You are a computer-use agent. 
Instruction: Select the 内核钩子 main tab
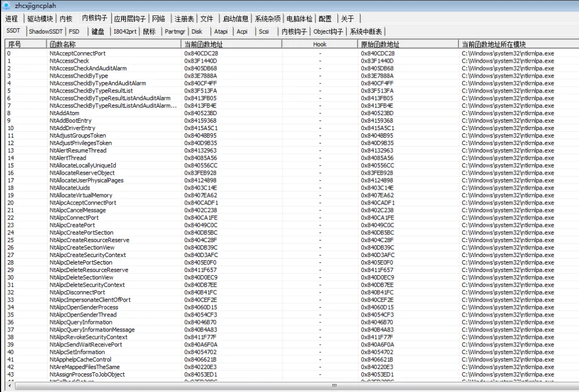click(x=94, y=18)
